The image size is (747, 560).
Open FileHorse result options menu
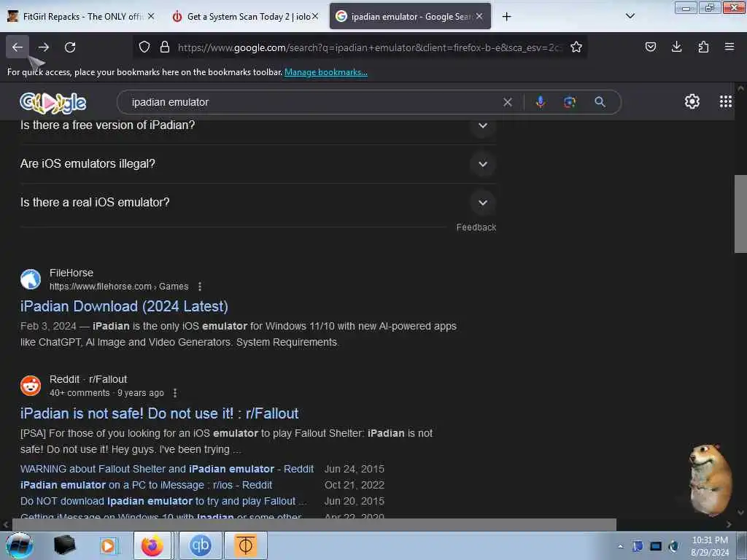point(200,287)
